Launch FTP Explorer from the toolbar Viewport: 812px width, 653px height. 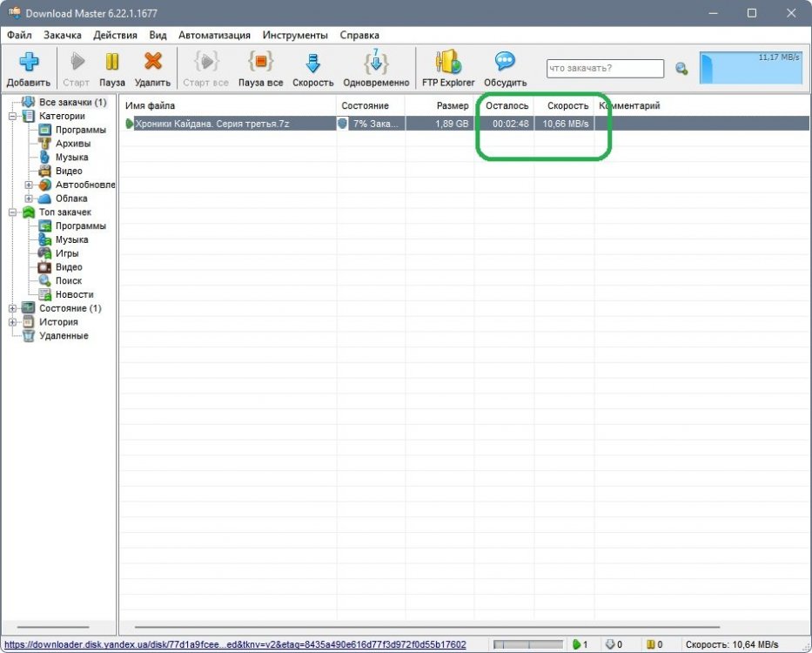(448, 63)
